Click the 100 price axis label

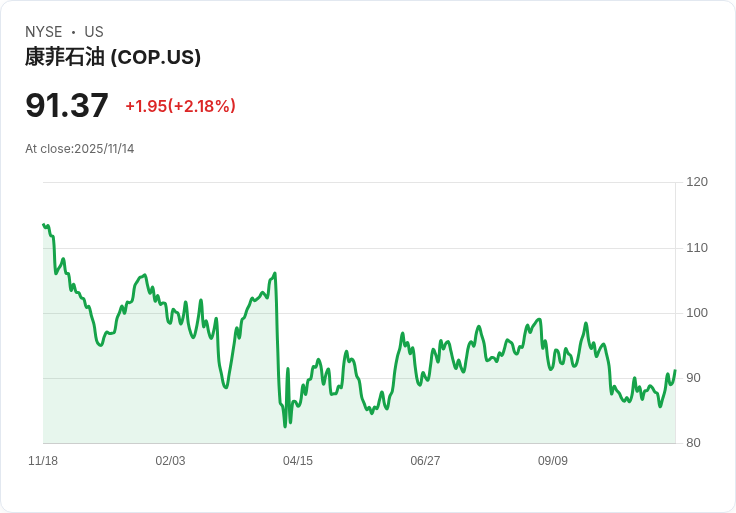697,313
